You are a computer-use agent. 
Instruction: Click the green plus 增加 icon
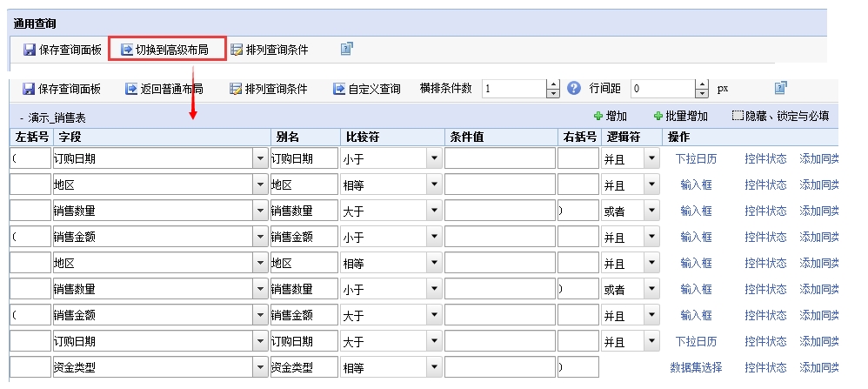(598, 116)
